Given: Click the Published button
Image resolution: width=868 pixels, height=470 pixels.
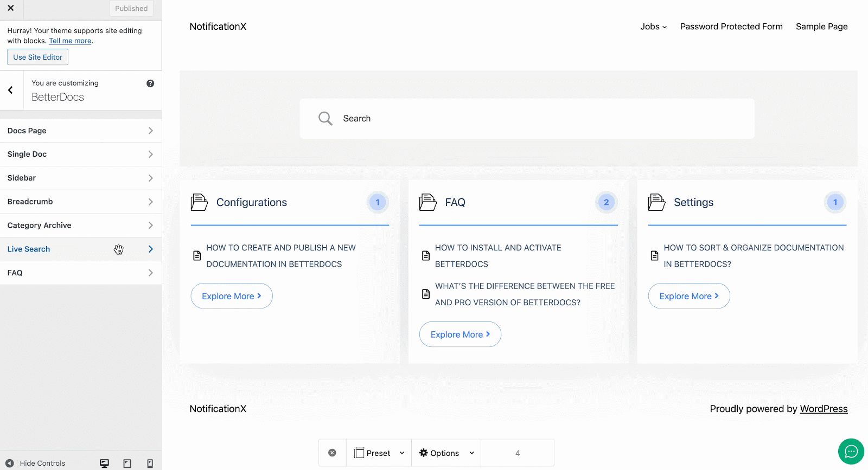Looking at the screenshot, I should (x=131, y=8).
